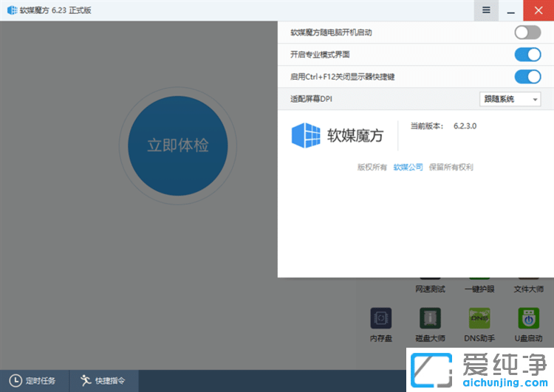554x392 pixels.
Task: Expand the 适配屏幕DPI 跟随系统 dropdown
Action: pyautogui.click(x=510, y=99)
